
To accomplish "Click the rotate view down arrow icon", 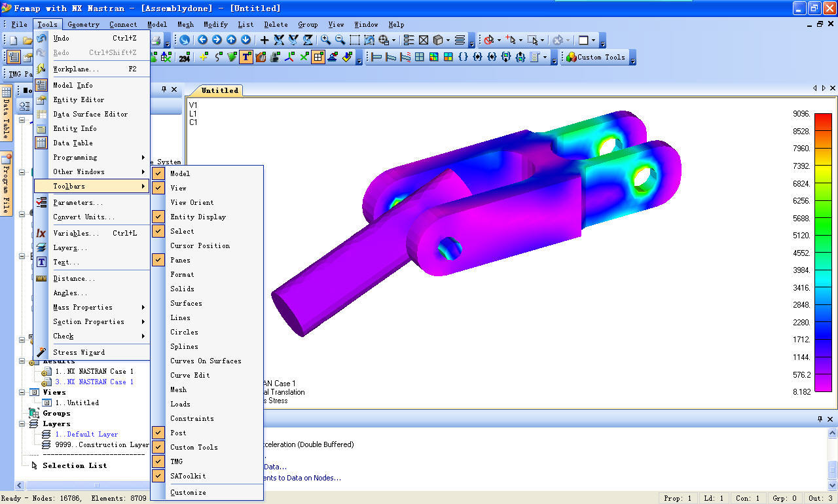I will click(x=246, y=40).
